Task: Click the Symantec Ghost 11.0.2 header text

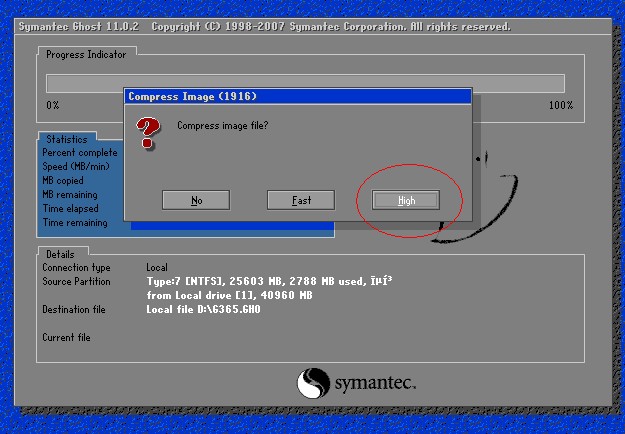Action: [79, 27]
